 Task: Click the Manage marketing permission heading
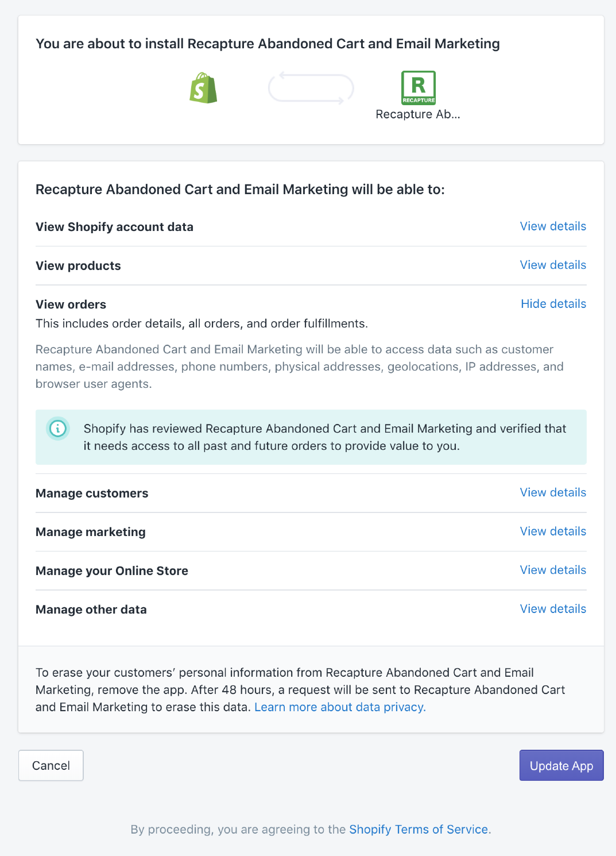coord(91,532)
